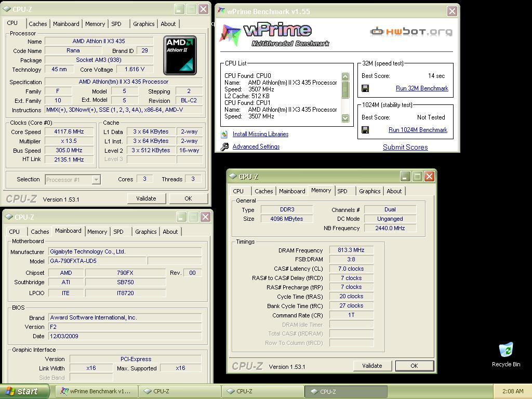Click the save icon beside Run 32M Benchmark

365,88
